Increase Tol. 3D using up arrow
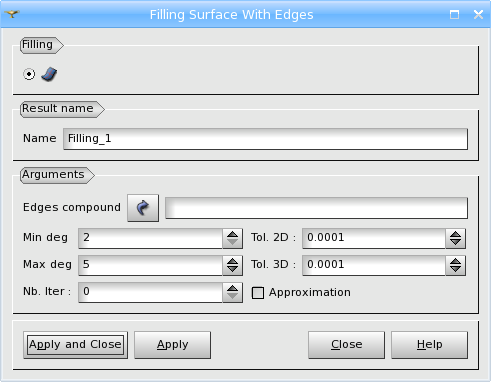Screen dimensions: 491x382 455,261
